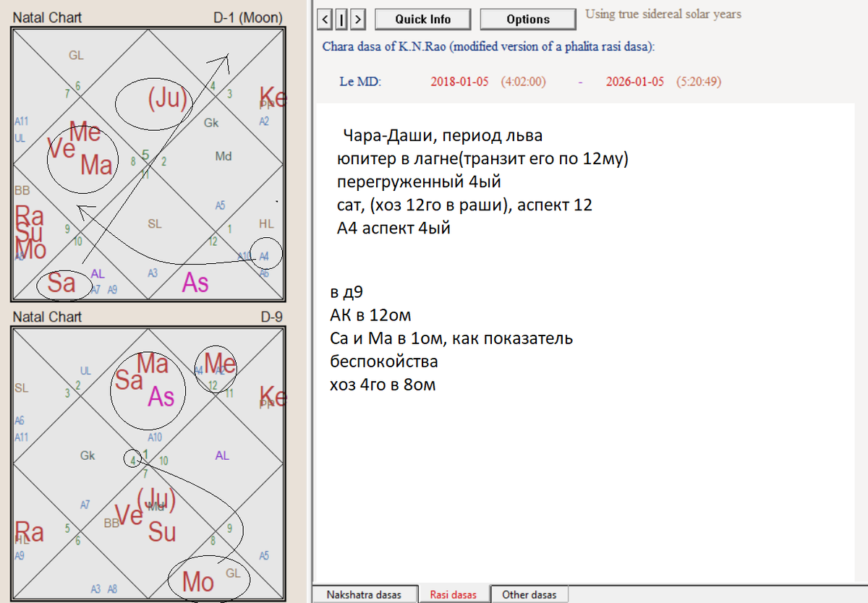Click Ve planet in the D-9 chart

[129, 516]
